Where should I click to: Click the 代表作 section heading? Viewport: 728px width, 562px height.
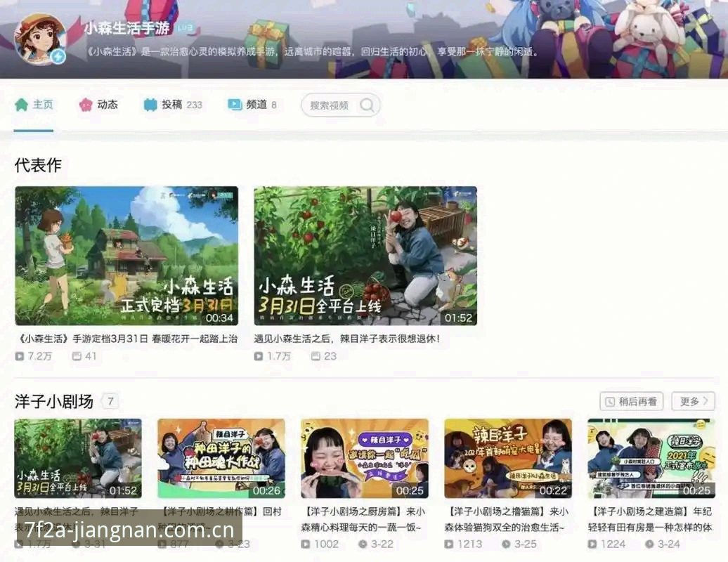pos(38,165)
